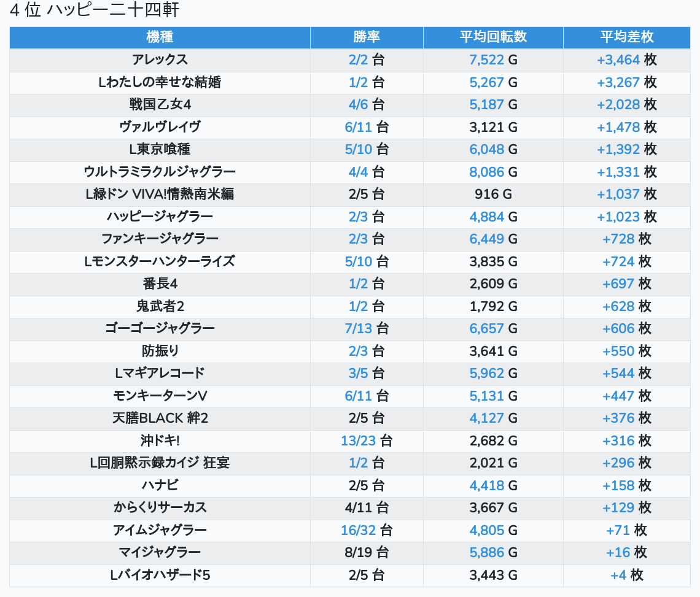Image resolution: width=700 pixels, height=597 pixels.
Task: Click the 機種 column header
Action: point(160,37)
